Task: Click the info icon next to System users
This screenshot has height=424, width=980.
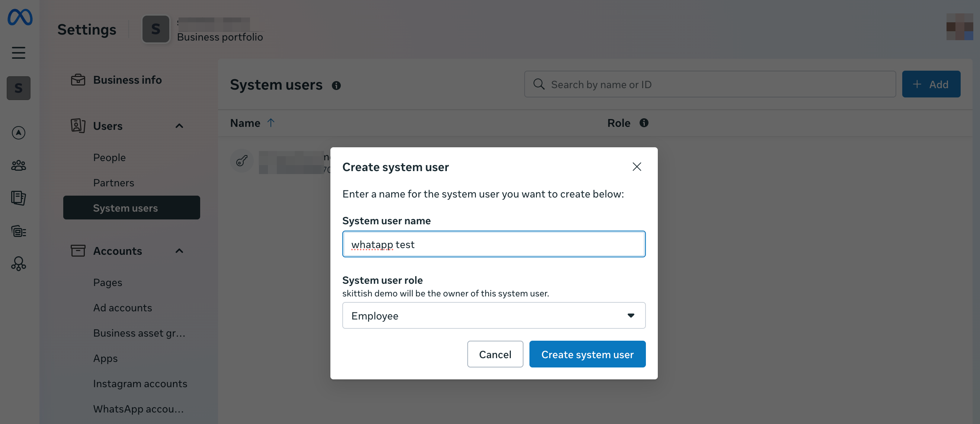Action: (x=336, y=86)
